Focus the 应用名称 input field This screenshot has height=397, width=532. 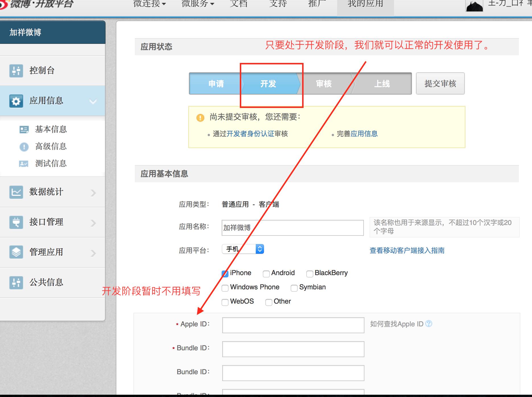[293, 228]
